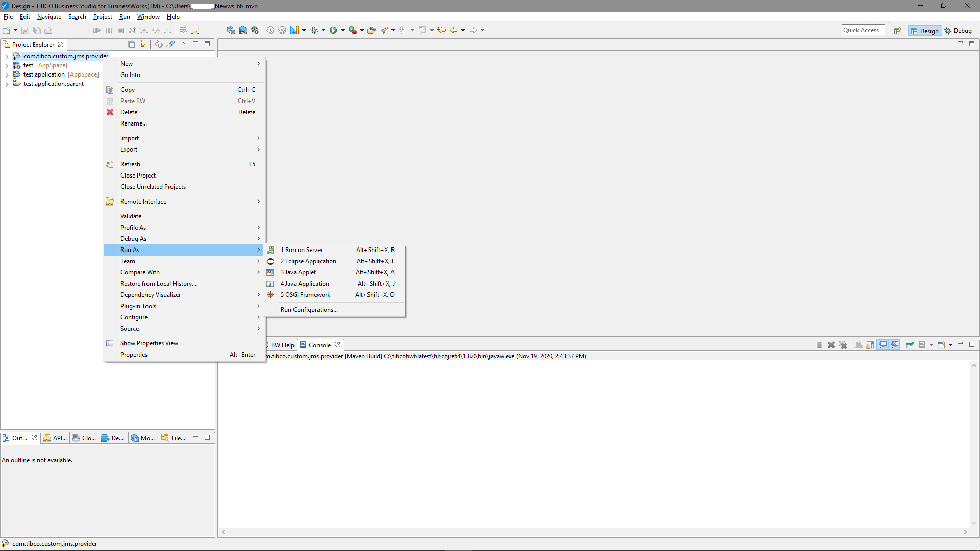Open the Navigate menu

[x=49, y=17]
